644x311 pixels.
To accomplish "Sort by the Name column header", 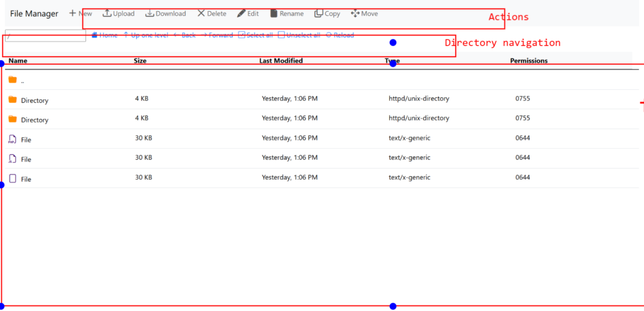I will 18,61.
